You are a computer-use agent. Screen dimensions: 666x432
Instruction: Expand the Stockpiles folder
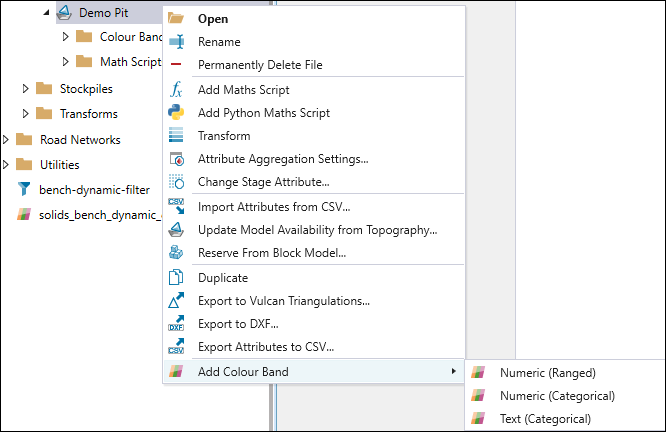pyautogui.click(x=25, y=88)
